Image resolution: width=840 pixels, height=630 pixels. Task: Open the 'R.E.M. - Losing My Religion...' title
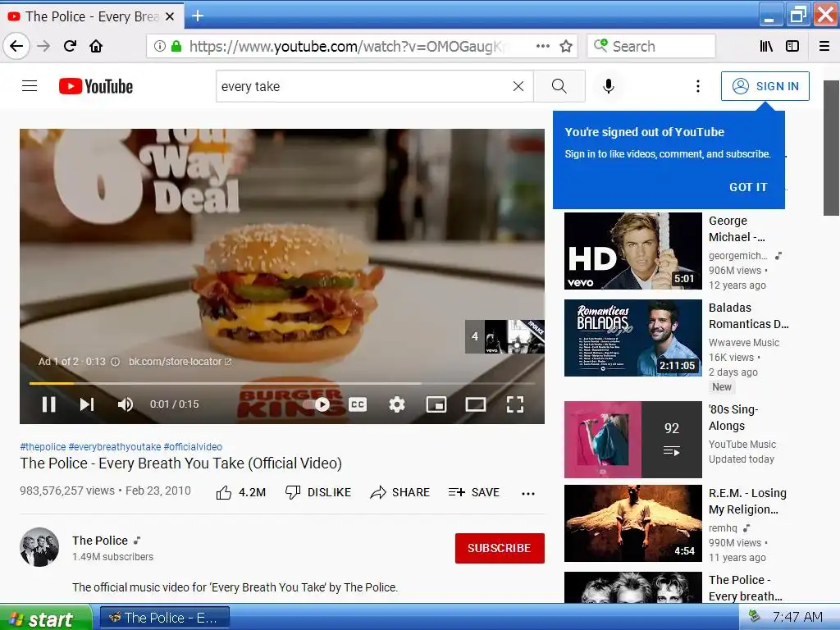(747, 501)
